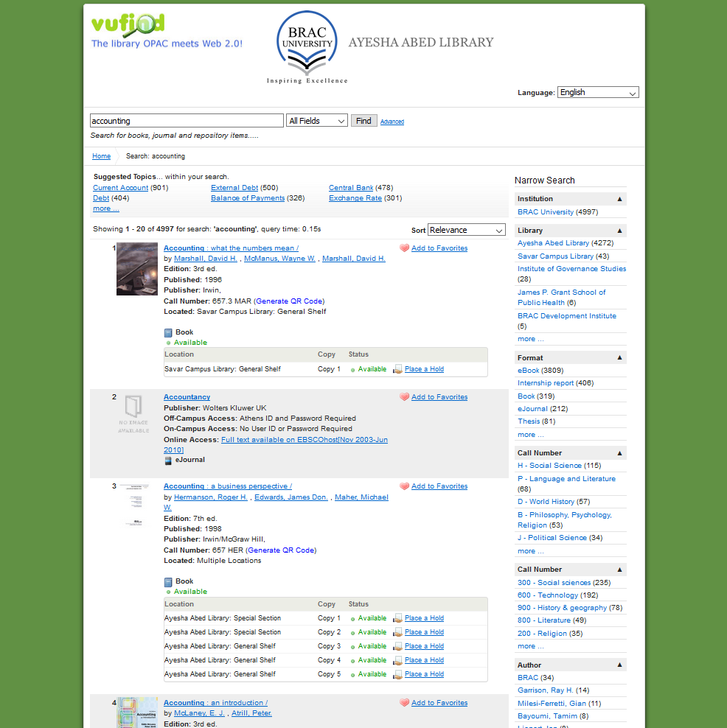Click hold icon for General Shelf Copy 4

(397, 660)
